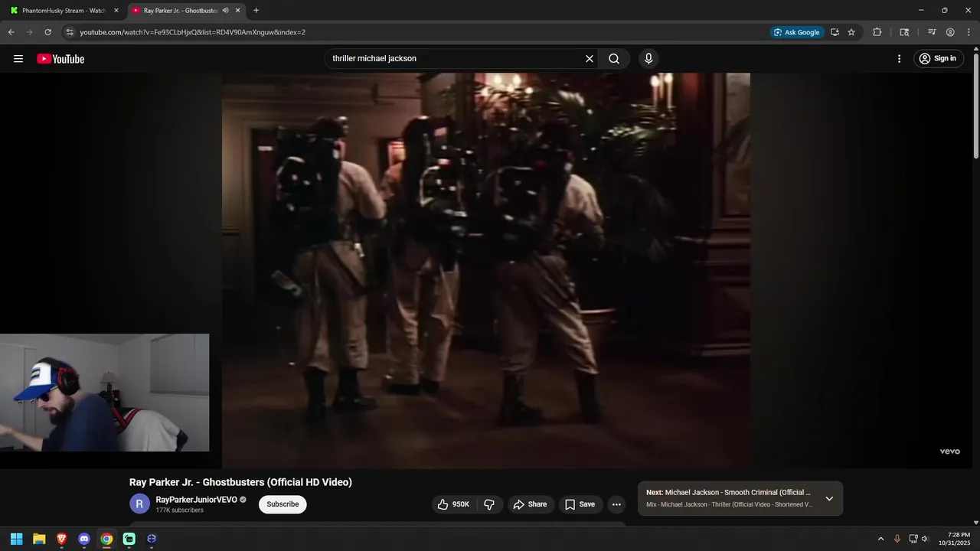The height and width of the screenshot is (551, 980).
Task: Select the Ray Parker Jr. Ghostbusters tab
Action: [x=181, y=11]
